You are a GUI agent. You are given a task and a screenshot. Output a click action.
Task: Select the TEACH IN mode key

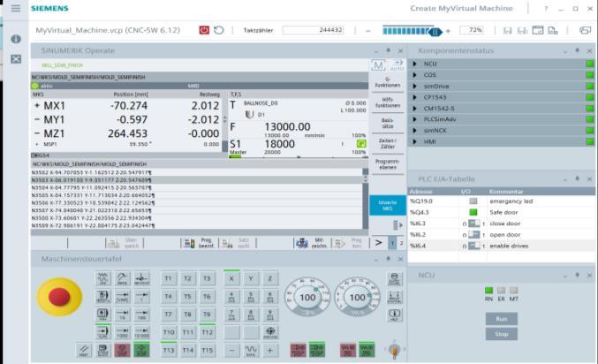(x=103, y=297)
